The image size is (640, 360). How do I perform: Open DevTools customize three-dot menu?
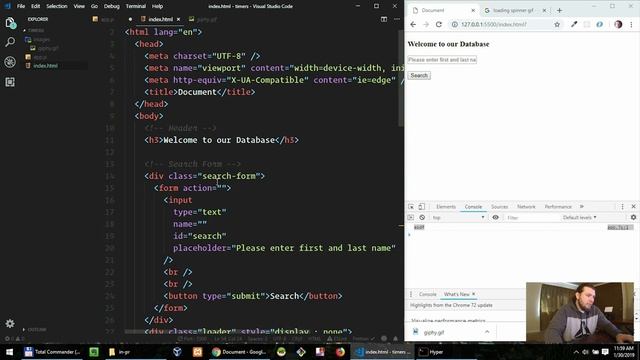[622, 207]
